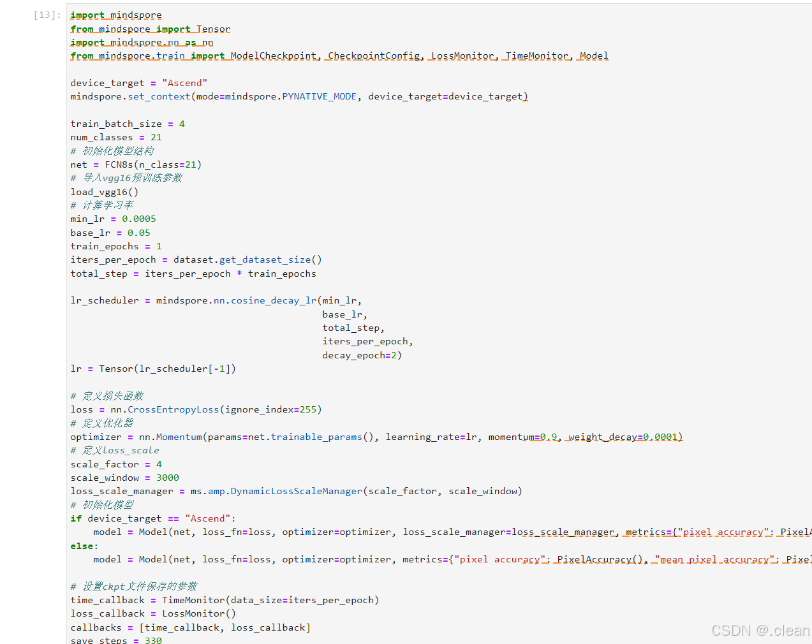Image resolution: width=812 pixels, height=644 pixels.
Task: Click PYNATIVE_MODE in set_context call
Action: pyautogui.click(x=319, y=96)
